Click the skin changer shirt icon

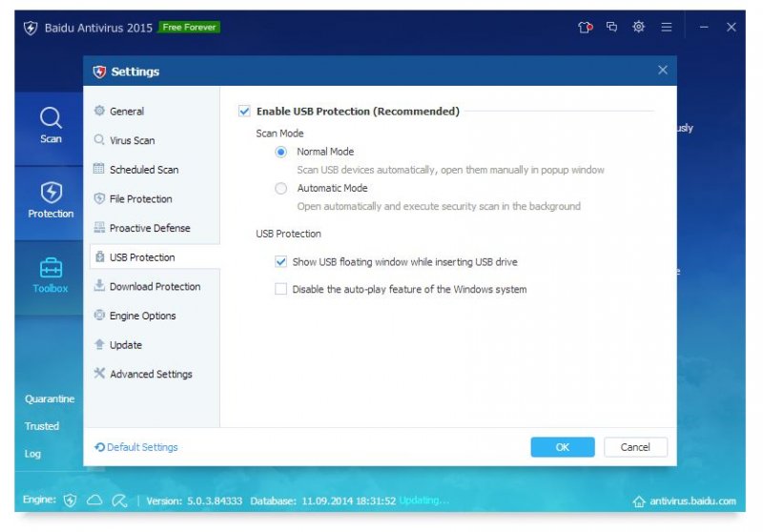(585, 28)
